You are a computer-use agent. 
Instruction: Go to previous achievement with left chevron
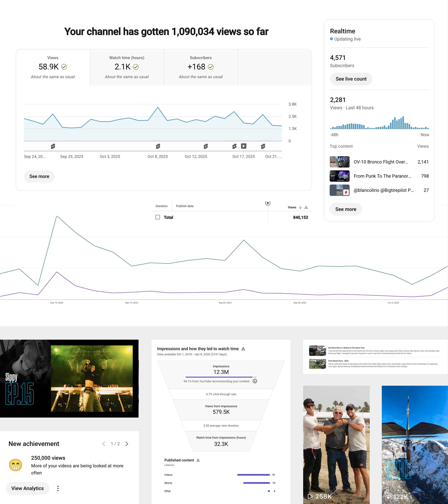pyautogui.click(x=104, y=444)
